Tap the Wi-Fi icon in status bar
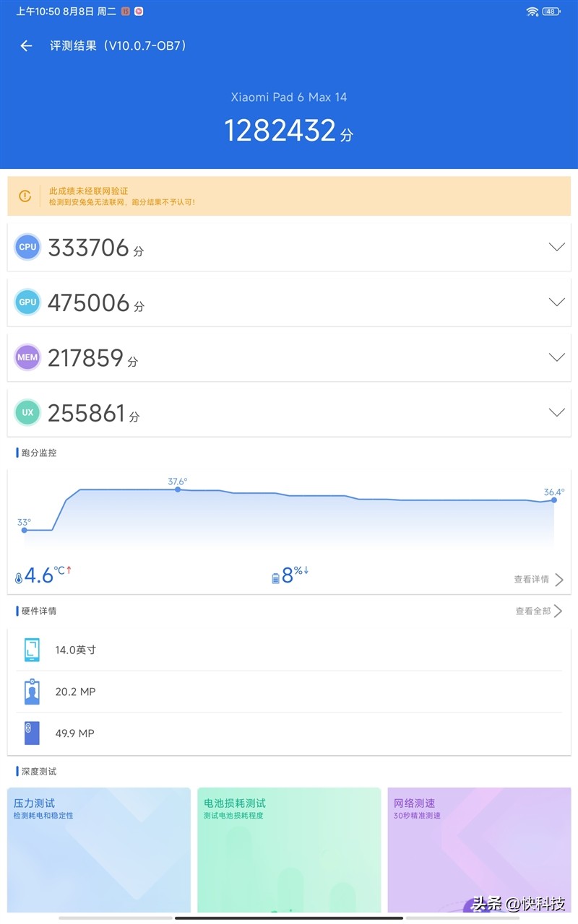 (x=532, y=11)
